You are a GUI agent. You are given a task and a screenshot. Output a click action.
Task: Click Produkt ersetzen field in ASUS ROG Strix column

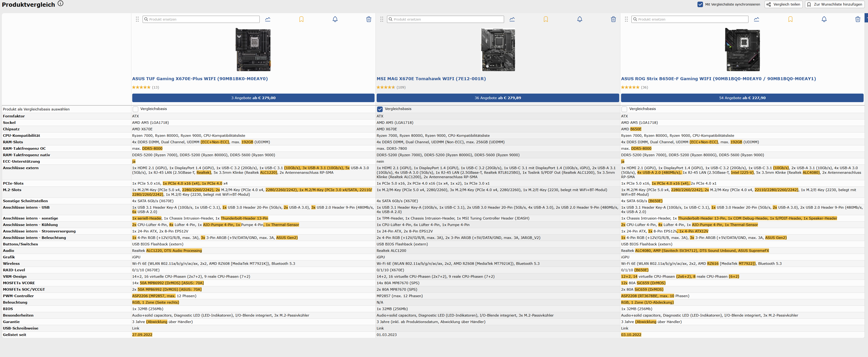(690, 19)
